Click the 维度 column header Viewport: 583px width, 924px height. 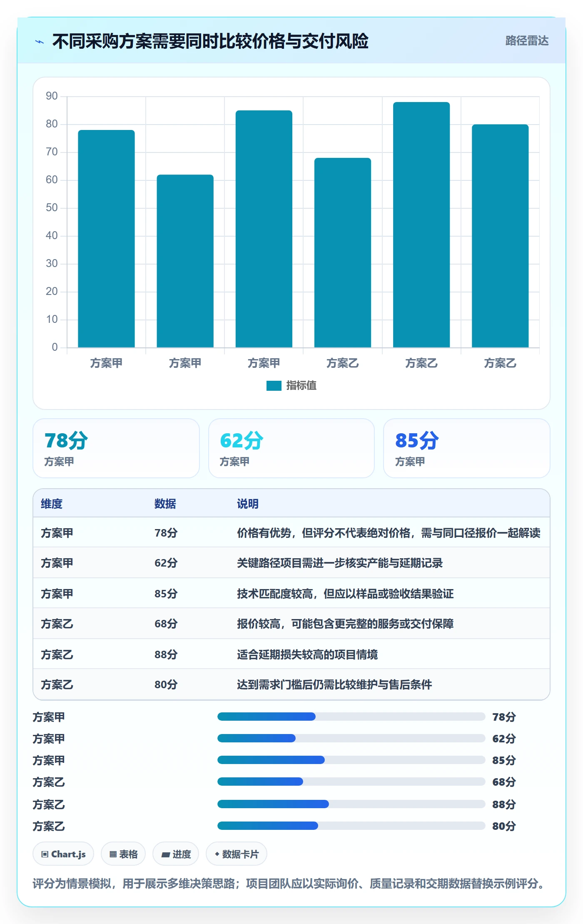tap(52, 504)
